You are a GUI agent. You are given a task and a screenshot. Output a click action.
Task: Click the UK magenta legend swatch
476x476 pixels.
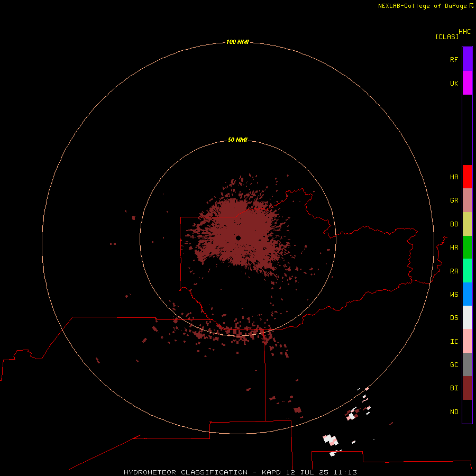pos(467,83)
